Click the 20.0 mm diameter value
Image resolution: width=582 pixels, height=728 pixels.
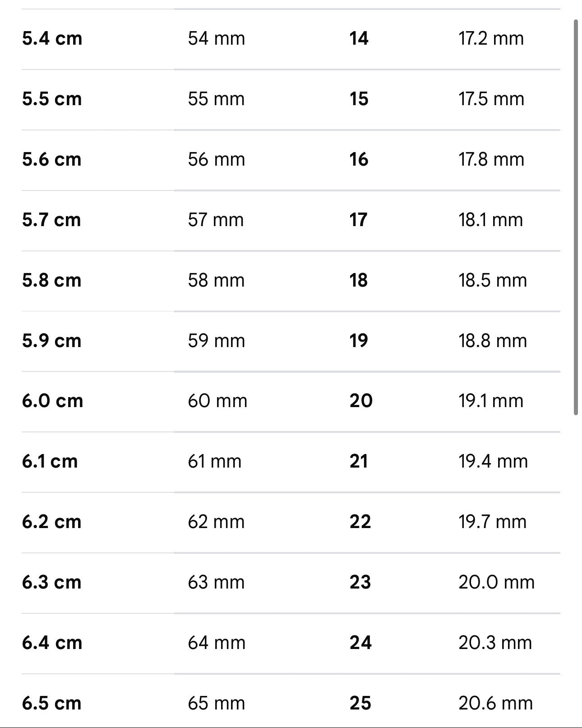point(496,582)
